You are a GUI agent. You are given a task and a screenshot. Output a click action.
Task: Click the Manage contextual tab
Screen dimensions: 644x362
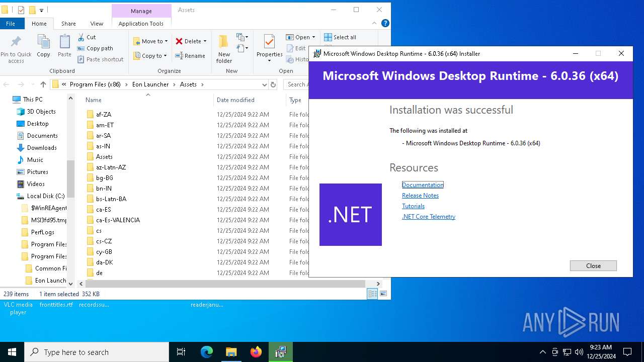(141, 11)
